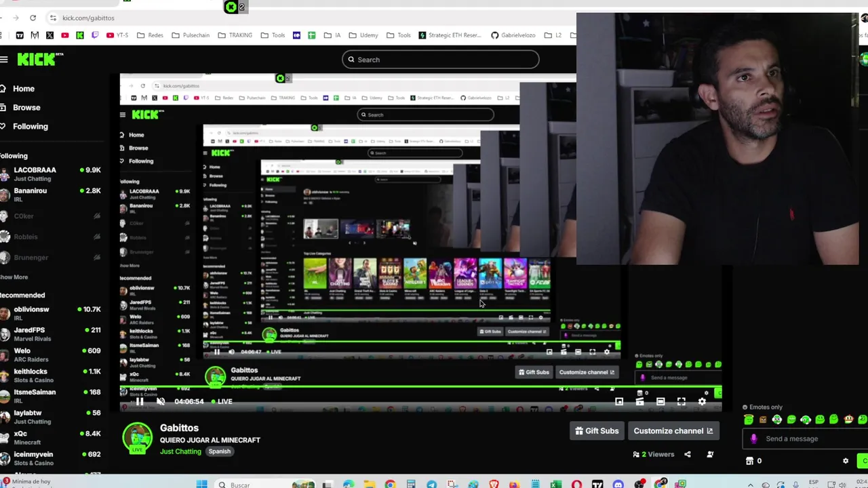The image size is (868, 488).
Task: Open Strategic ETH Reserve bookmark
Action: (450, 35)
